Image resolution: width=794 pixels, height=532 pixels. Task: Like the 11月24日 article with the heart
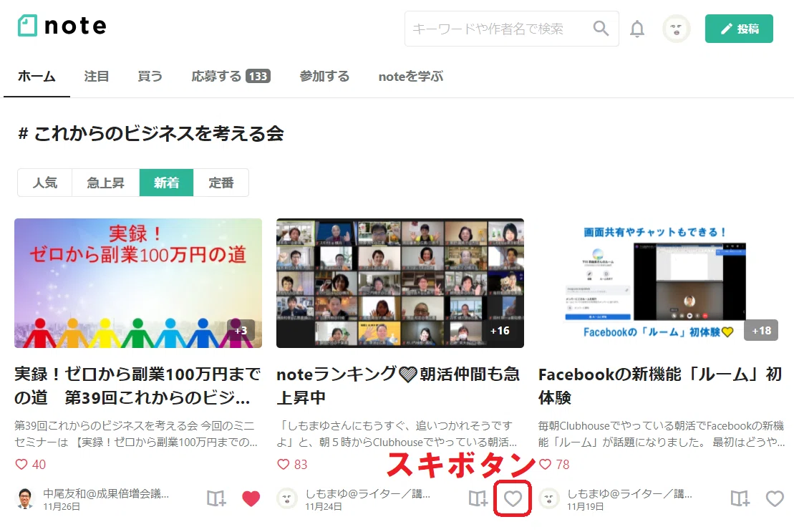(x=513, y=498)
